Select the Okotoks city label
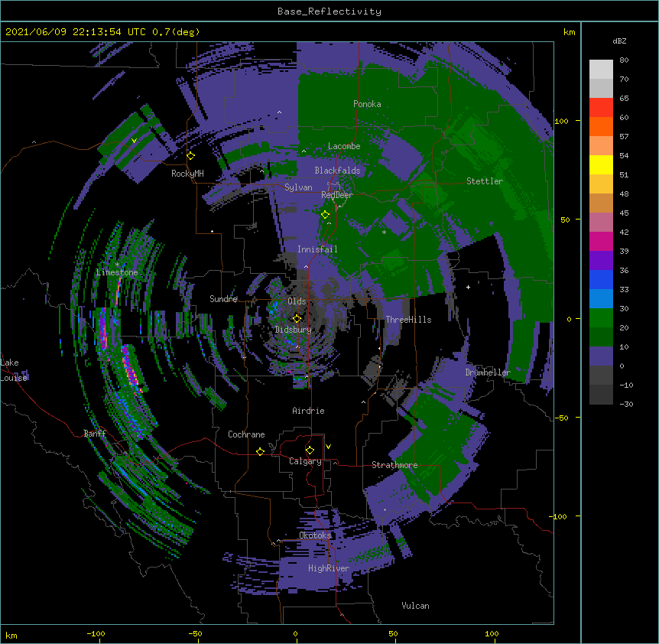 (315, 535)
